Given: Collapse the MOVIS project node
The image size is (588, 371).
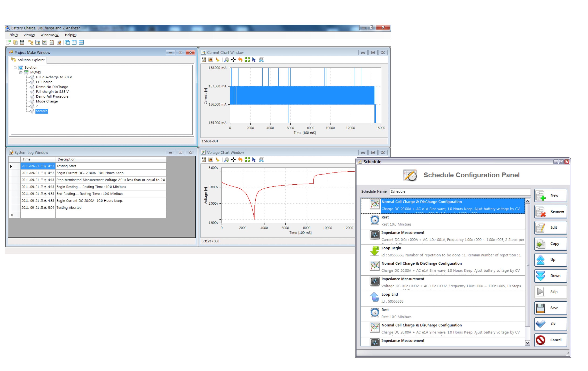Looking at the screenshot, I should pyautogui.click(x=21, y=73).
